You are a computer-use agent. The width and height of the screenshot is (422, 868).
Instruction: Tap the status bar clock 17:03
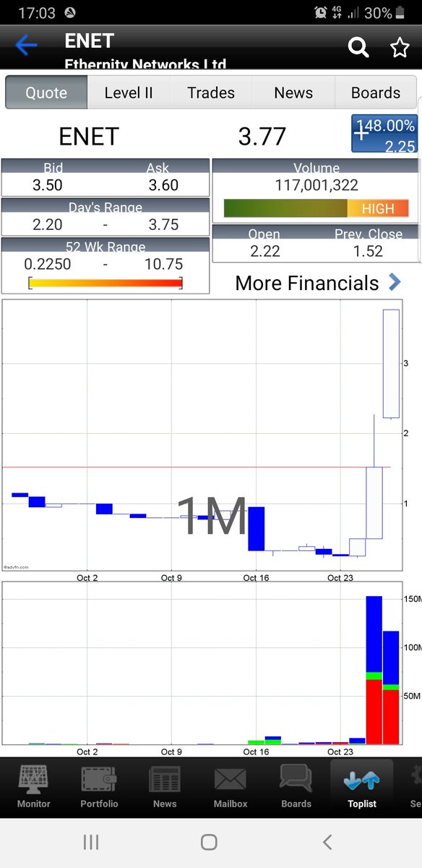36,13
